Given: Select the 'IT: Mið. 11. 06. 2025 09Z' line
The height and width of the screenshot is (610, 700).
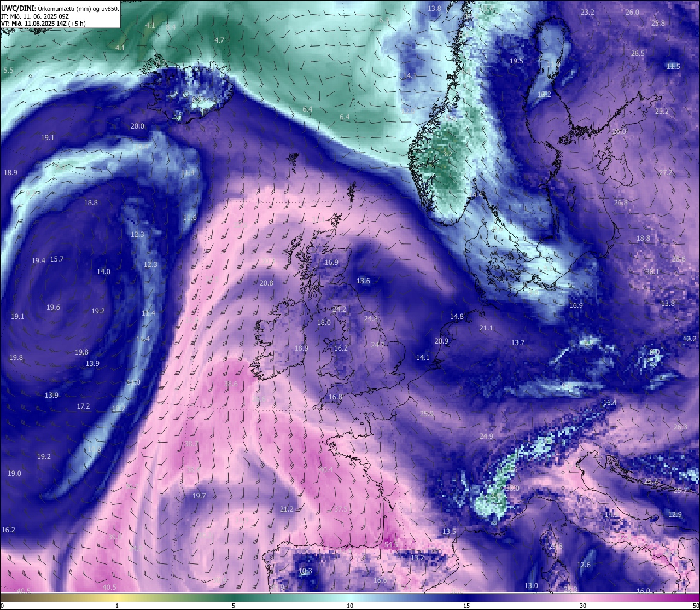Looking at the screenshot, I should click(34, 16).
